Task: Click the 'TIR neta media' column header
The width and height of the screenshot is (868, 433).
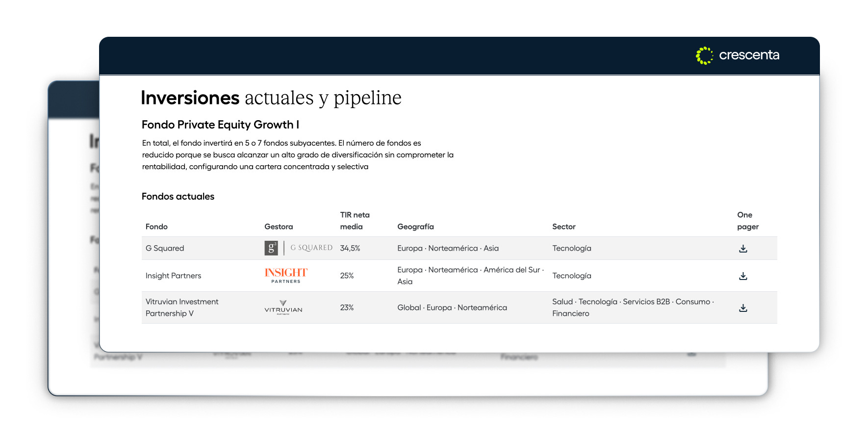Action: point(355,221)
